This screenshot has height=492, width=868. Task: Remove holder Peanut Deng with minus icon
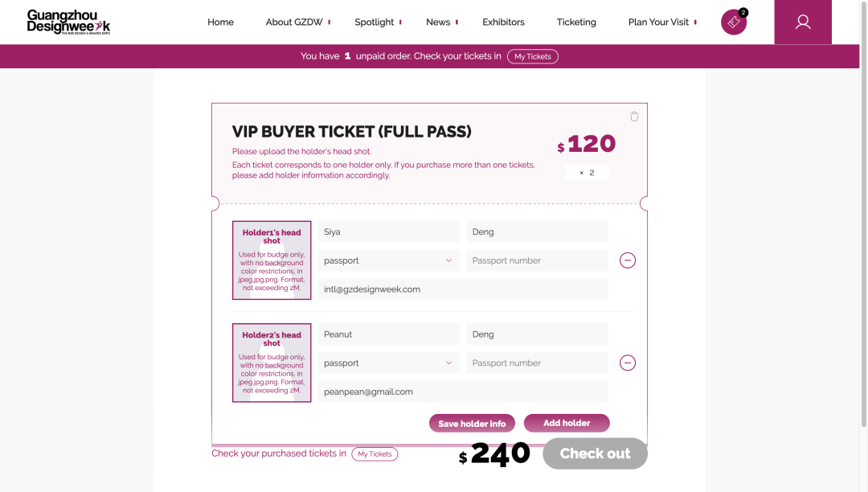(628, 363)
